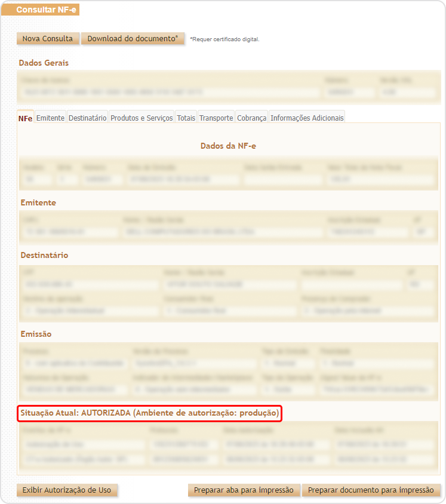Open the Transporte tab

(x=216, y=118)
